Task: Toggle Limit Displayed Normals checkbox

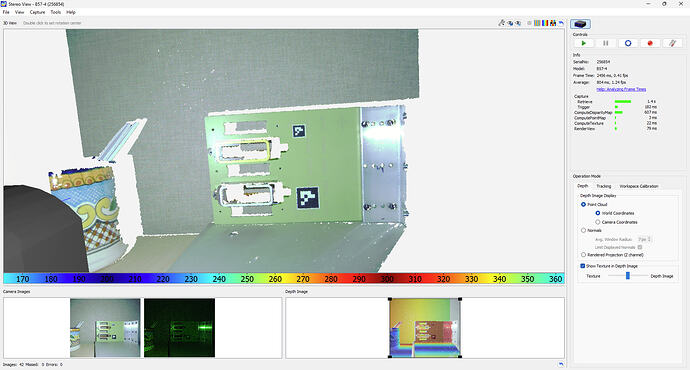Action: (x=640, y=247)
